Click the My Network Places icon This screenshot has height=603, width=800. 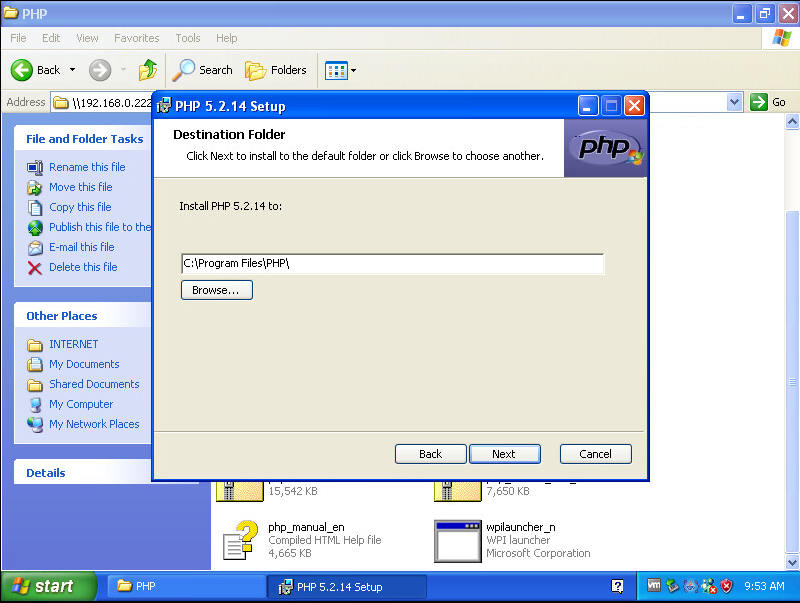point(35,424)
